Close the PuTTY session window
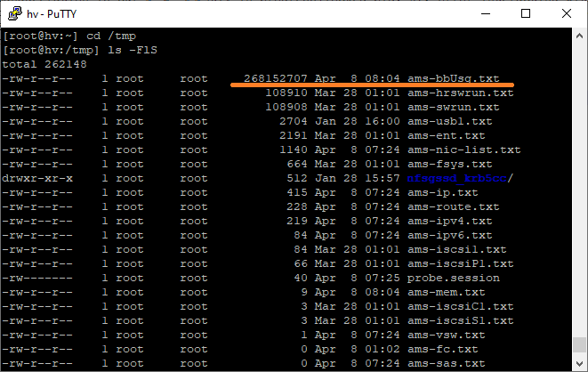 click(x=567, y=13)
